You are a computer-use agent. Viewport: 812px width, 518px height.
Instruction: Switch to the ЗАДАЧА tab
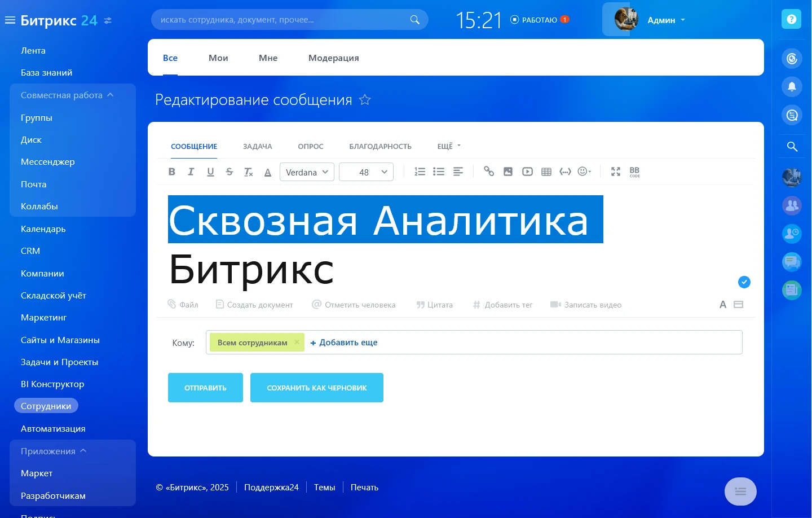(x=257, y=146)
